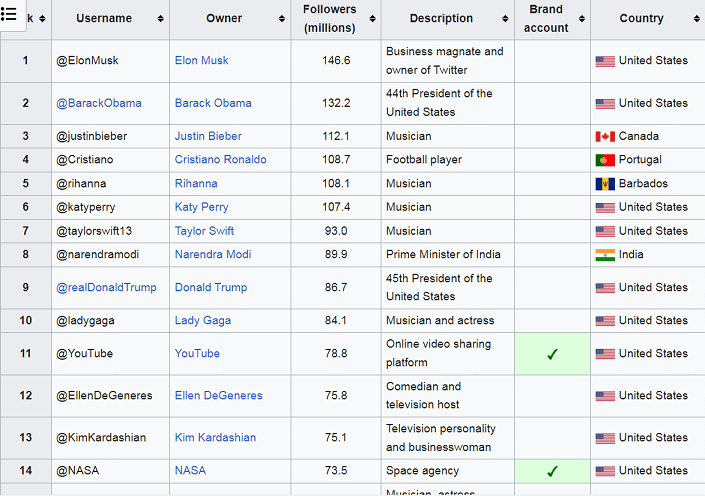Open the Lady Gaga link
705x496 pixels.
point(203,320)
